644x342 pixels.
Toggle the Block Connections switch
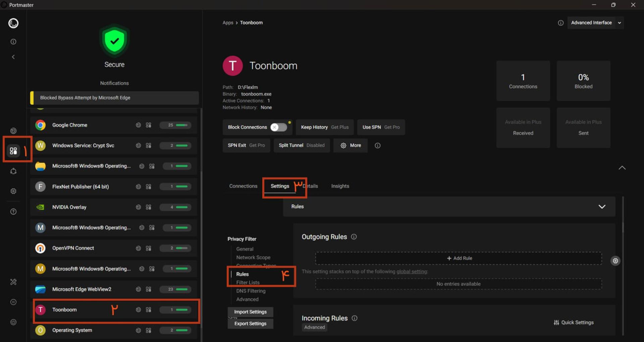coord(279,127)
